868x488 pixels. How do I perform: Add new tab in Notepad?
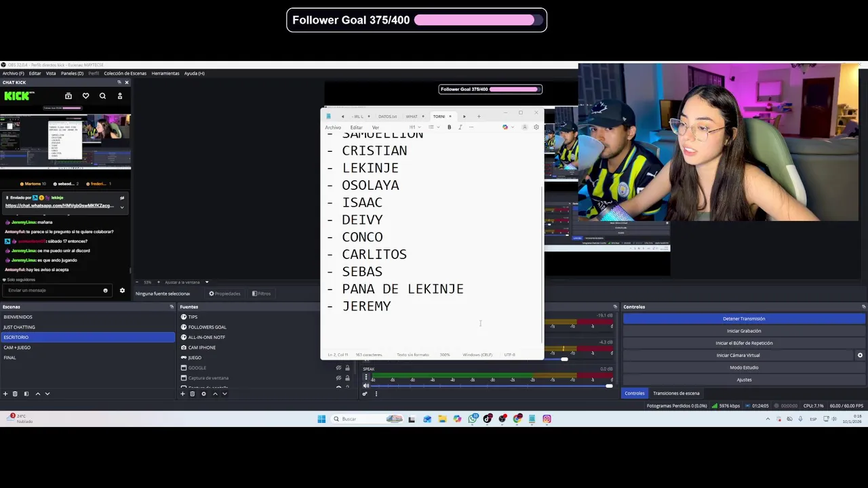(479, 117)
